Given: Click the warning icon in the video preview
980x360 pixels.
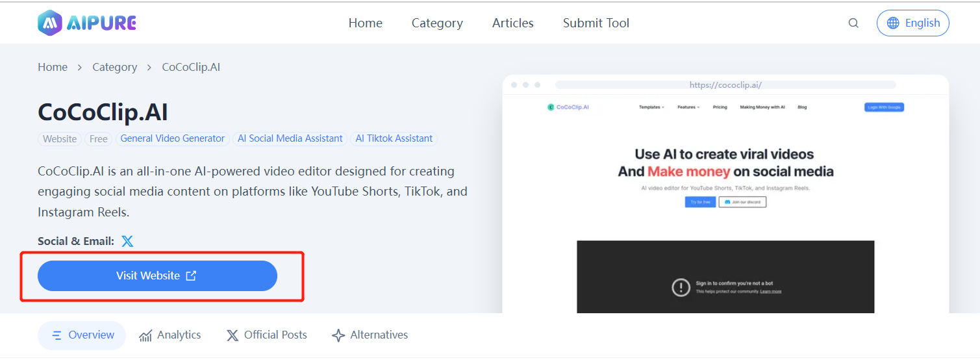Looking at the screenshot, I should (x=681, y=287).
